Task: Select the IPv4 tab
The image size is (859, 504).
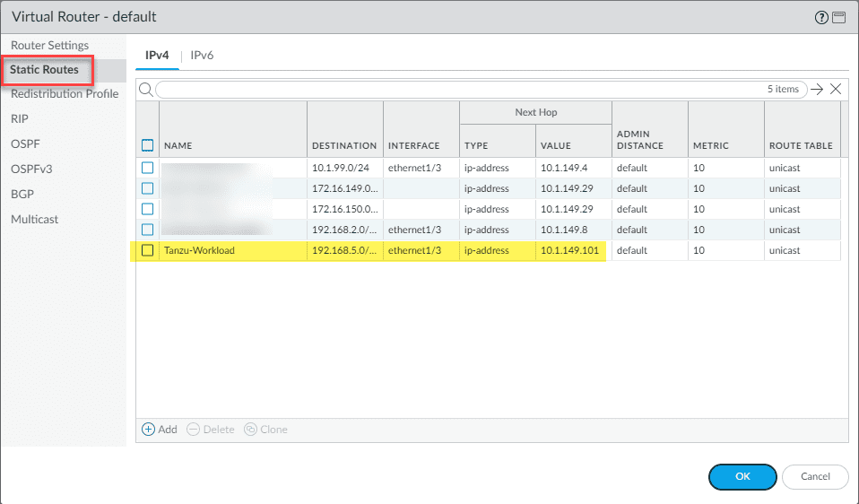Action: click(x=158, y=56)
